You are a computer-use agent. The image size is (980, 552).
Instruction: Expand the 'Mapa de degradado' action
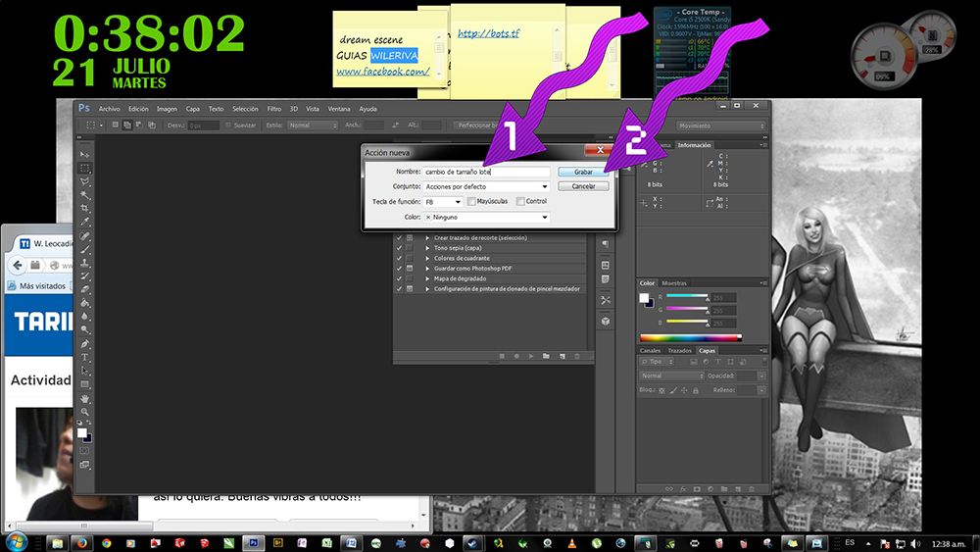(x=427, y=278)
